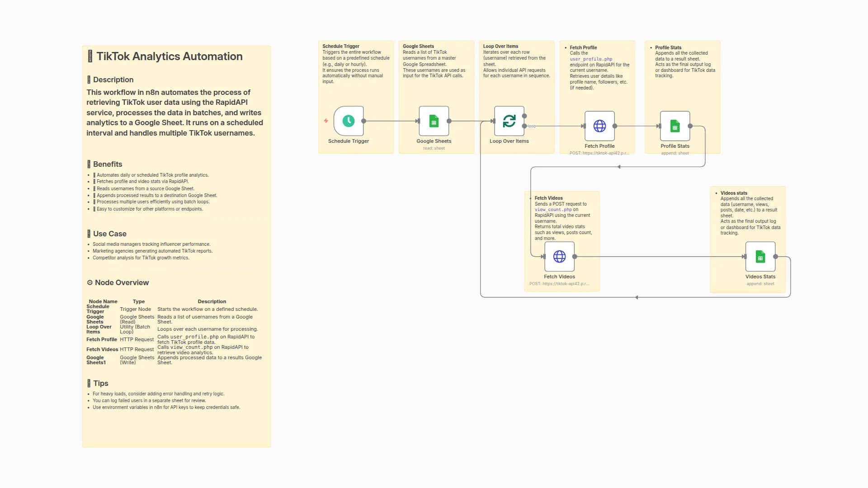This screenshot has height=488, width=868.
Task: Open the Google Sheets node icon
Action: click(434, 121)
